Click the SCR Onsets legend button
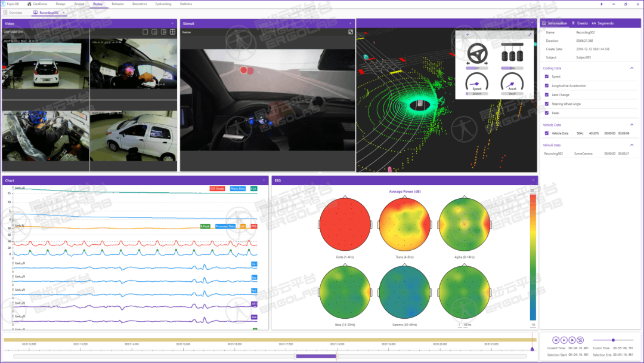Viewport: 644px width, 363px height. 216,189
